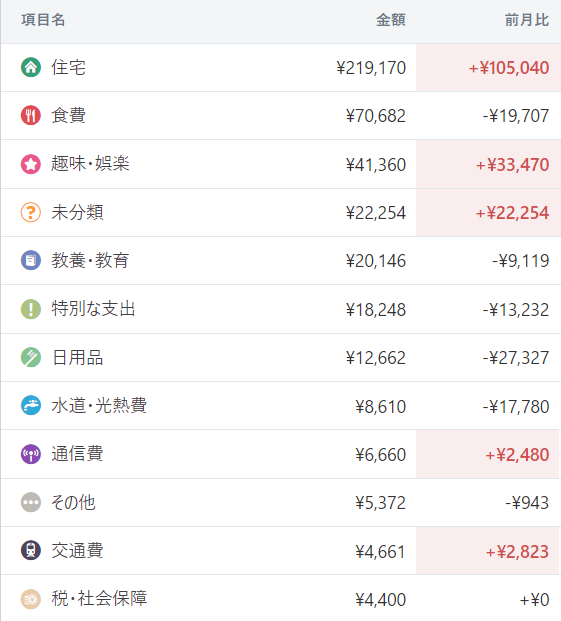
Task: Click the 金額 column header
Action: click(391, 20)
